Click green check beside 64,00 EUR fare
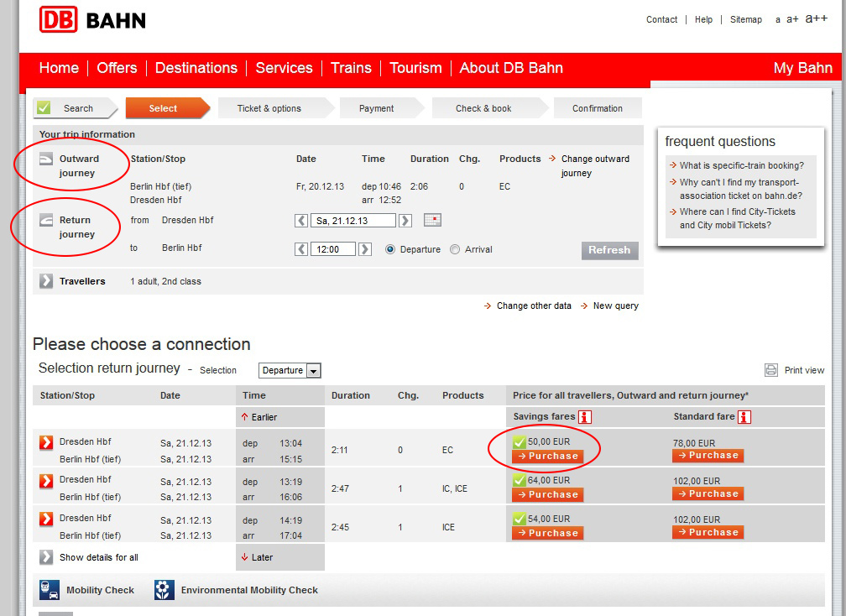This screenshot has height=616, width=846. pos(519,481)
